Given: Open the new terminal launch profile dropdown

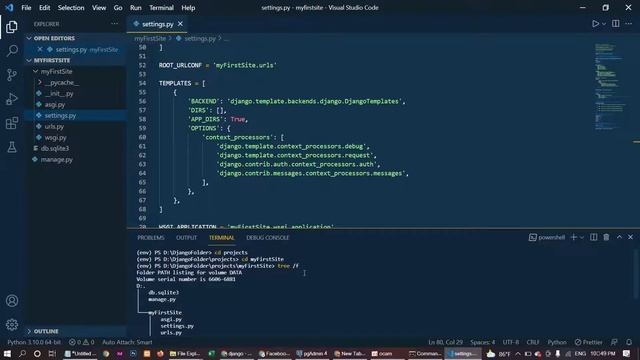Looking at the screenshot, I should (x=582, y=237).
